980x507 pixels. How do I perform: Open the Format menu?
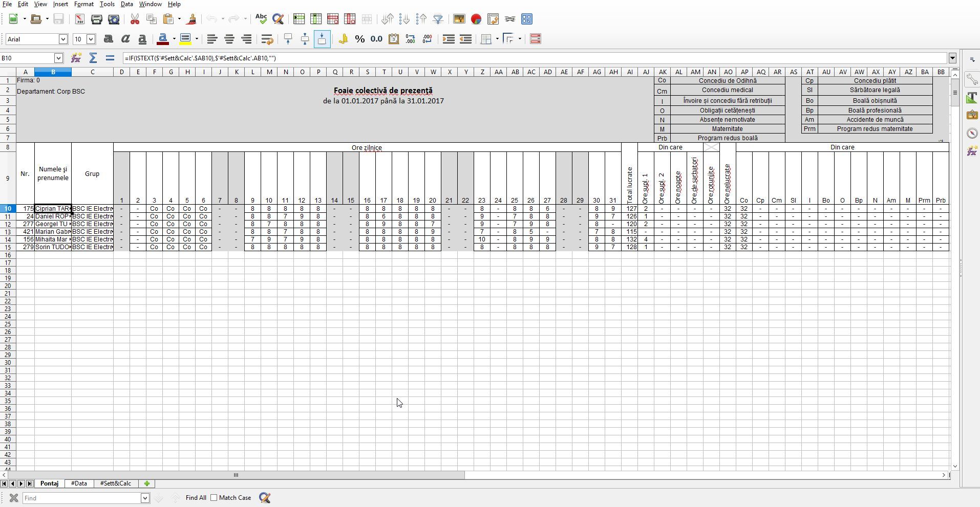[84, 4]
